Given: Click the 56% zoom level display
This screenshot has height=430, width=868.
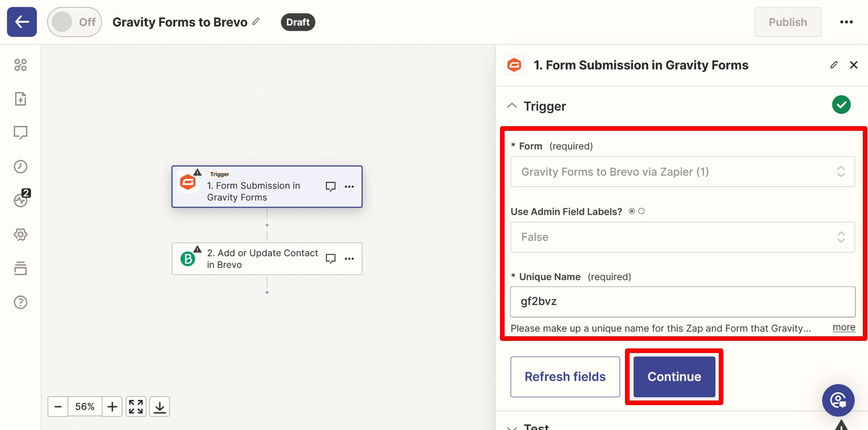Looking at the screenshot, I should 85,407.
